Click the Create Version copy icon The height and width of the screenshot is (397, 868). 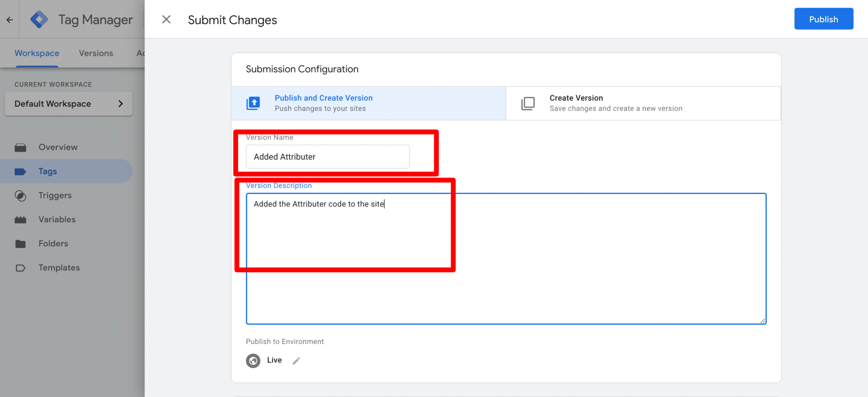[x=528, y=103]
